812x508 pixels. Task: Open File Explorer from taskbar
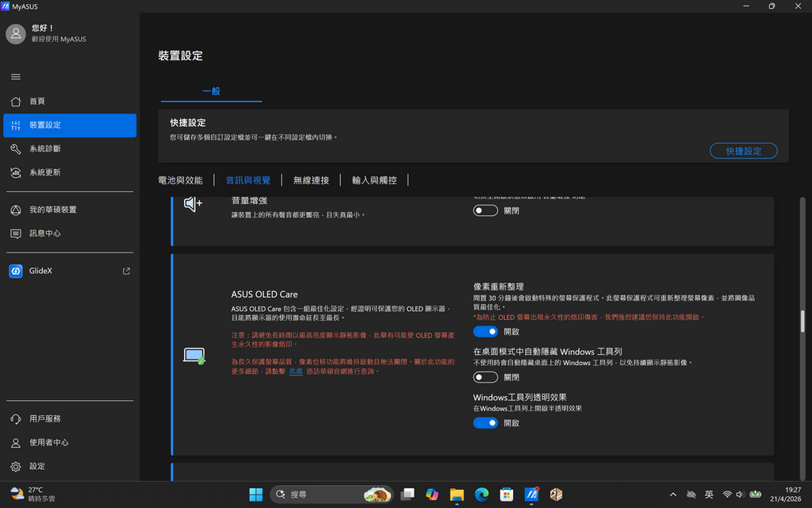457,495
